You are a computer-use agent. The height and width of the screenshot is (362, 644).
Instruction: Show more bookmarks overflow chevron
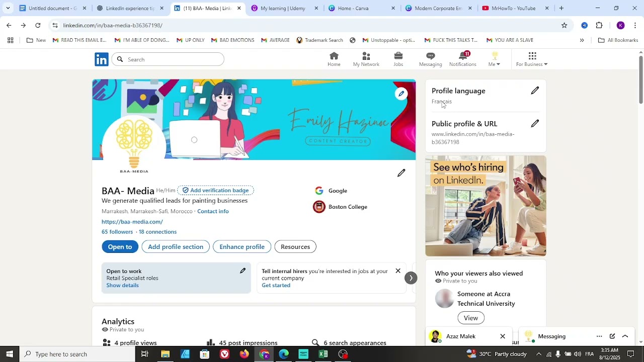[582, 40]
